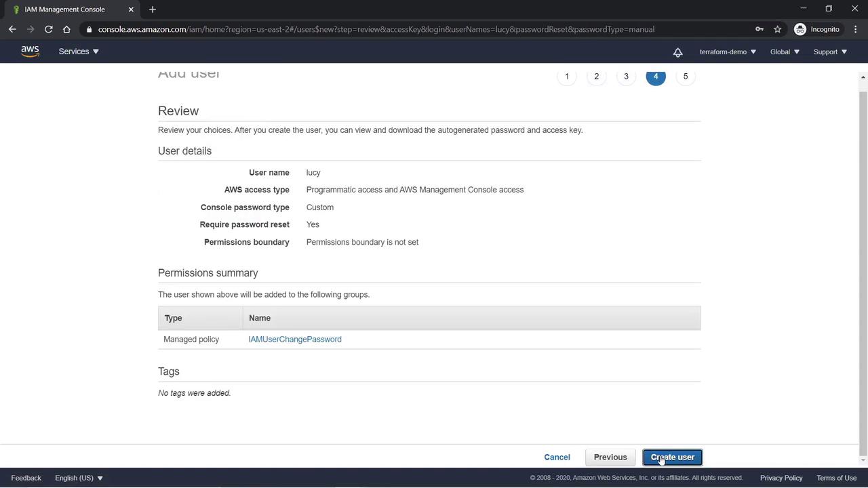View site security lock info

pyautogui.click(x=89, y=29)
